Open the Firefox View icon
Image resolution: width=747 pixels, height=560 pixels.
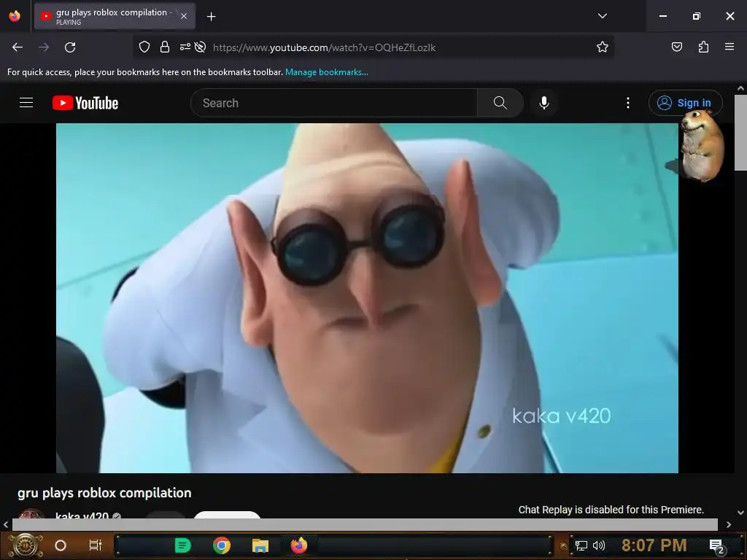pyautogui.click(x=15, y=16)
